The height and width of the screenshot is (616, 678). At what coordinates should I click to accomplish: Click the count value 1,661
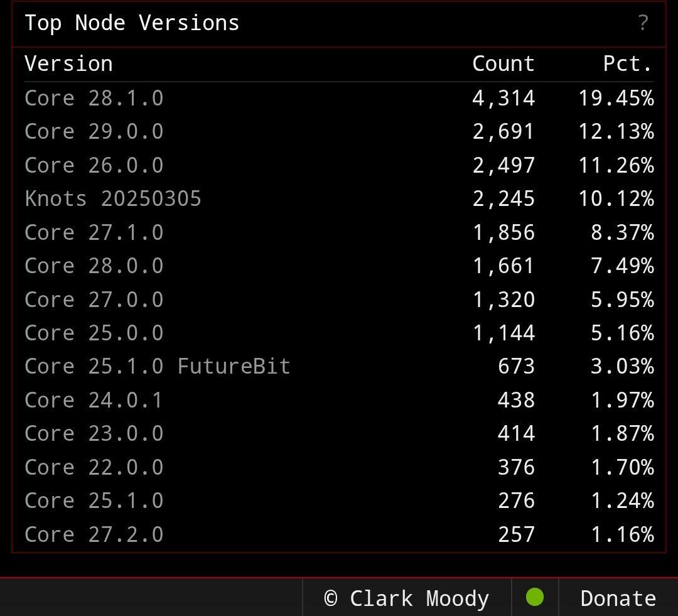(x=503, y=266)
